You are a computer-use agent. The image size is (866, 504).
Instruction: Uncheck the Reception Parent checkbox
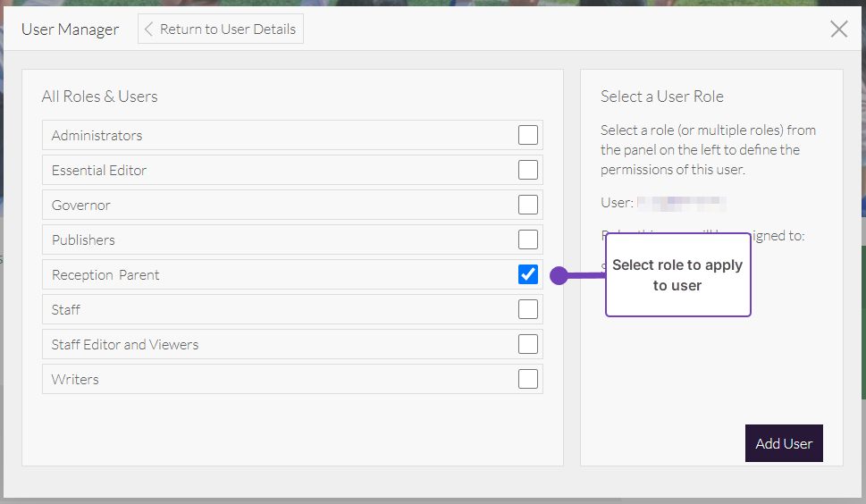pyautogui.click(x=528, y=274)
